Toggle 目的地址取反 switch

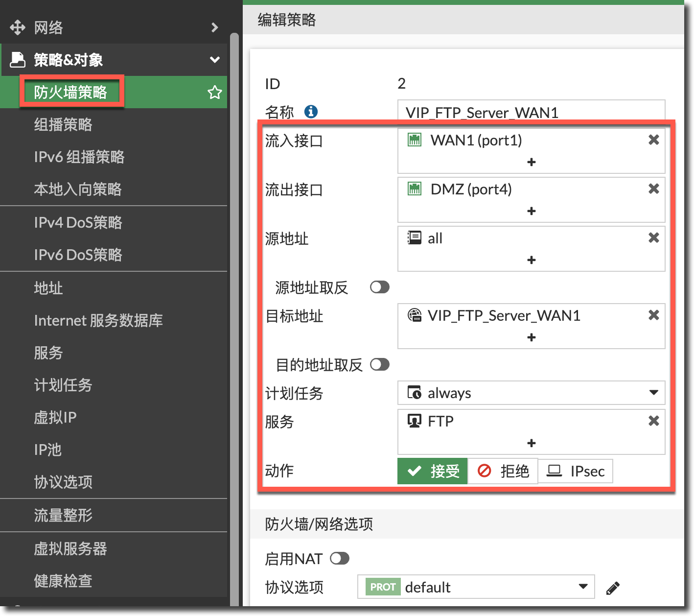[379, 365]
